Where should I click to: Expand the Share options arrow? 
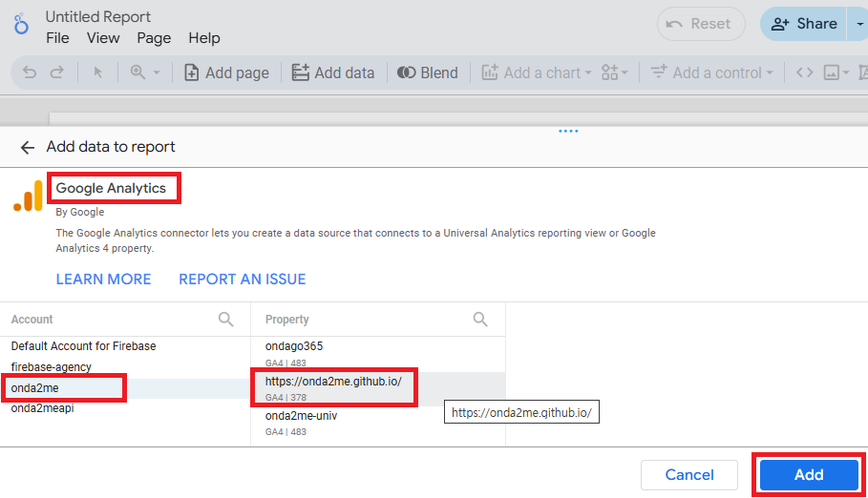click(x=858, y=24)
